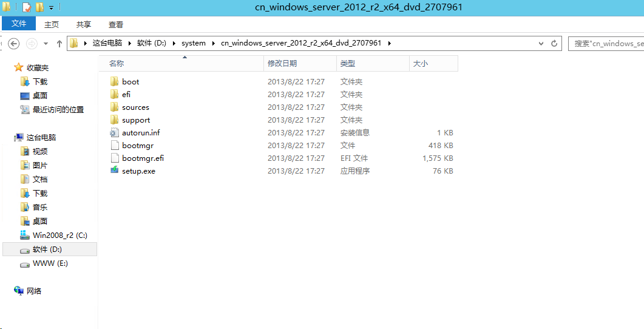Refresh the current folder view
Image resolution: width=644 pixels, height=329 pixels.
coord(554,43)
